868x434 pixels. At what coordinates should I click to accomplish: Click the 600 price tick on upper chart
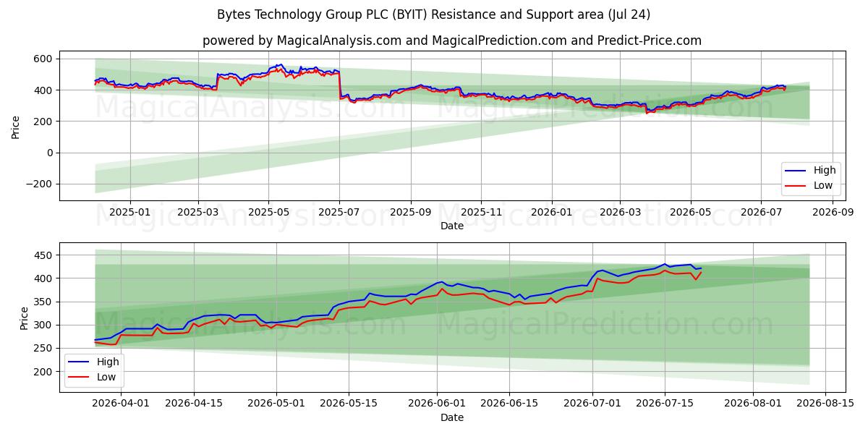(42, 59)
